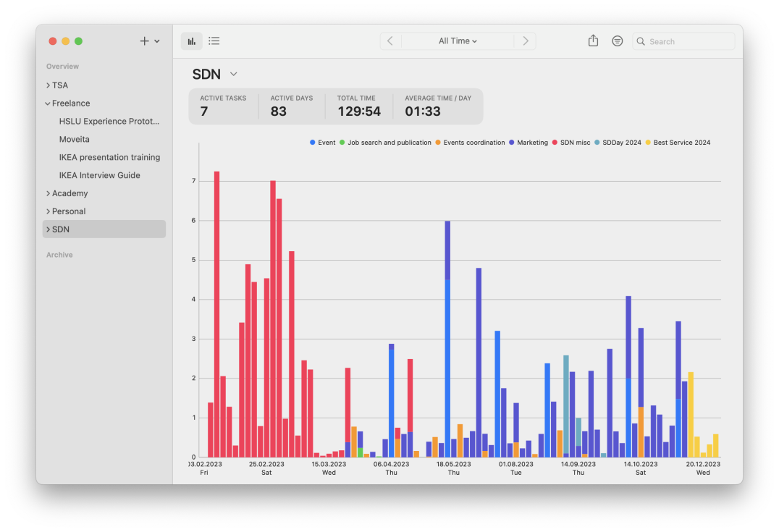Select Moveita project in sidebar
The width and height of the screenshot is (779, 532).
(75, 139)
